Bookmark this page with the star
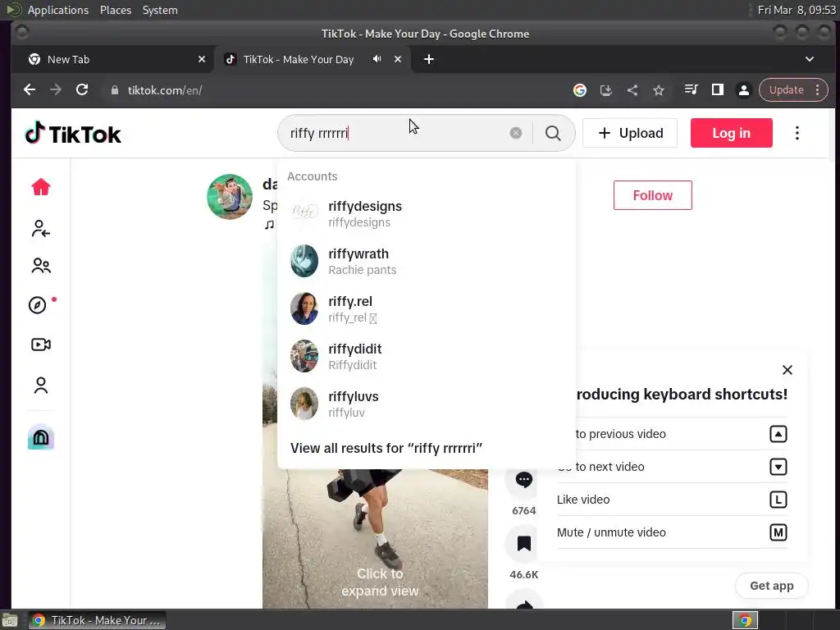This screenshot has height=630, width=840. [x=659, y=90]
